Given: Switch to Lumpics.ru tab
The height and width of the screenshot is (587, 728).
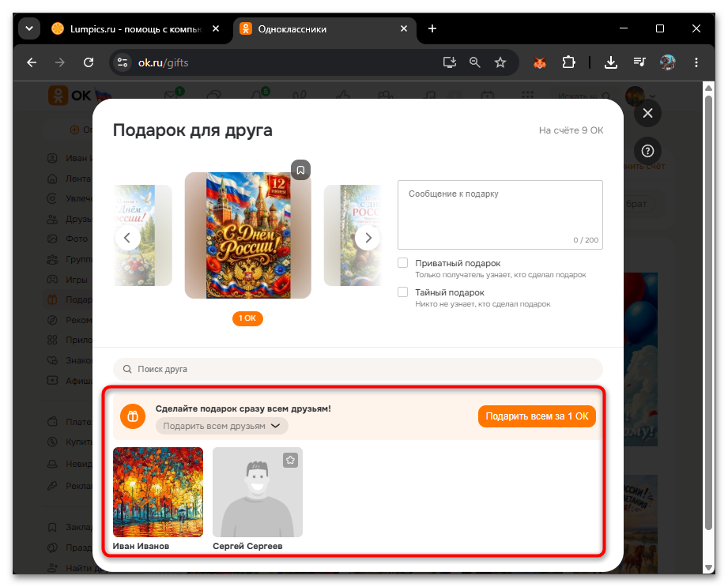Looking at the screenshot, I should (x=136, y=28).
